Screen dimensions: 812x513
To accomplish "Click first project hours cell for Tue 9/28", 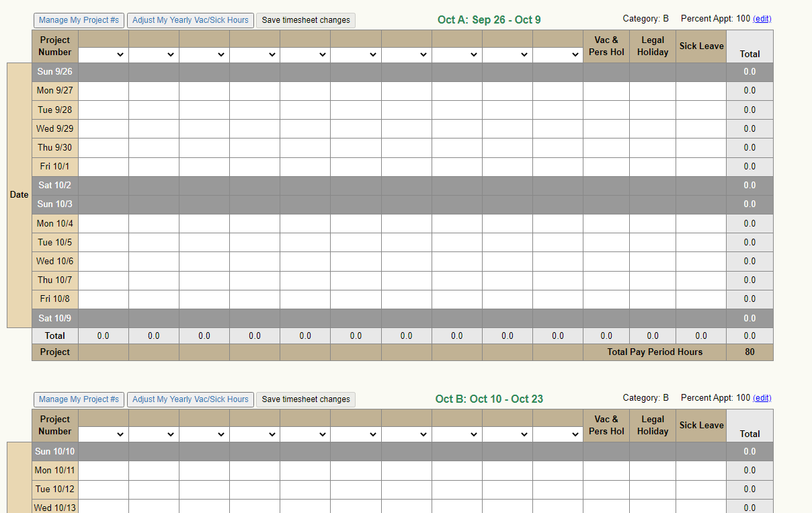I will (x=104, y=110).
